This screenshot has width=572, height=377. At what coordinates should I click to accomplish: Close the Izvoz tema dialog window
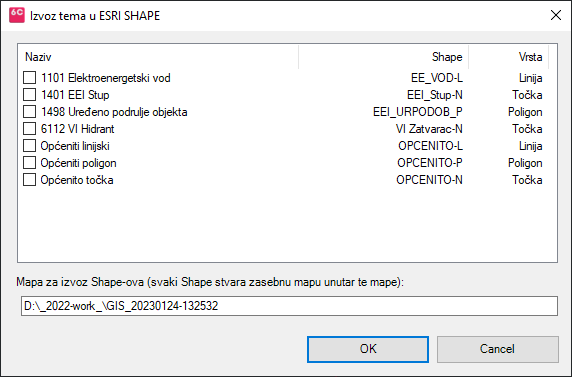tap(556, 15)
